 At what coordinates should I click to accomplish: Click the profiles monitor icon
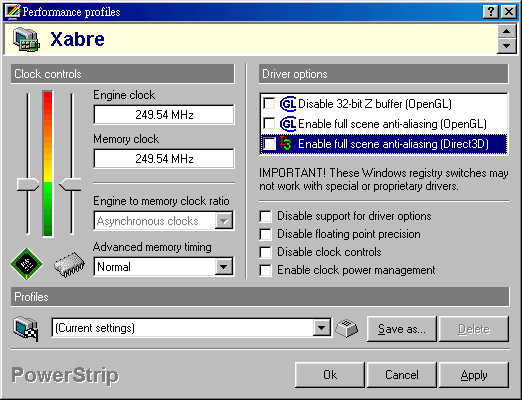(26, 329)
